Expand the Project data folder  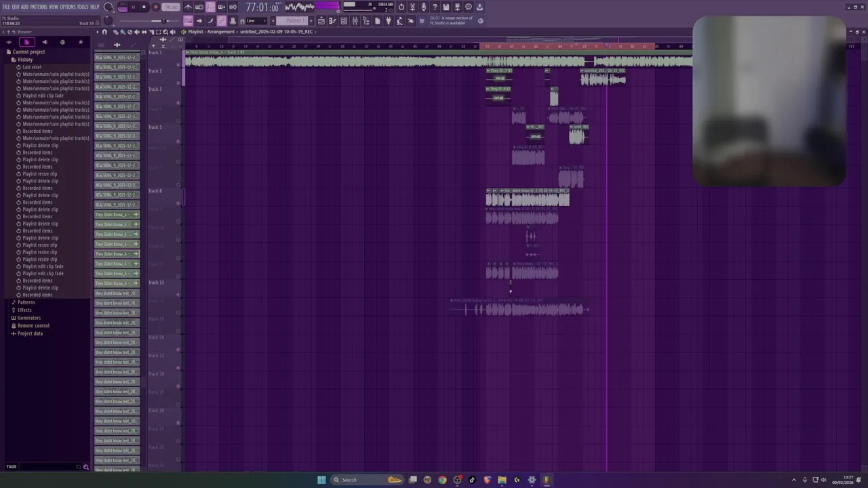pos(30,333)
